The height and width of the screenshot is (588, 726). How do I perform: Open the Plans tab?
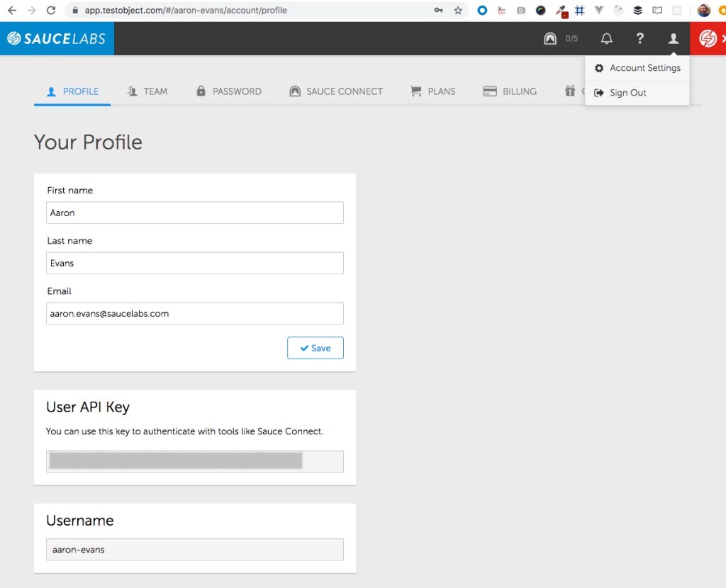click(x=433, y=91)
